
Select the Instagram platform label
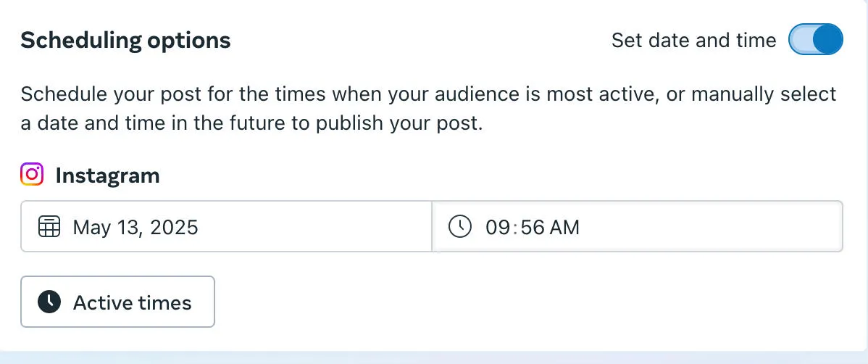click(107, 175)
